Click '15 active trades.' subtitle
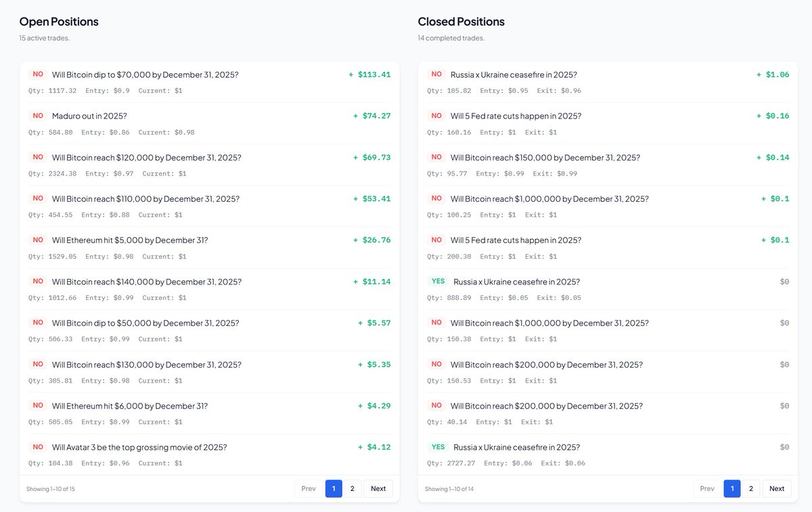 (x=45, y=38)
